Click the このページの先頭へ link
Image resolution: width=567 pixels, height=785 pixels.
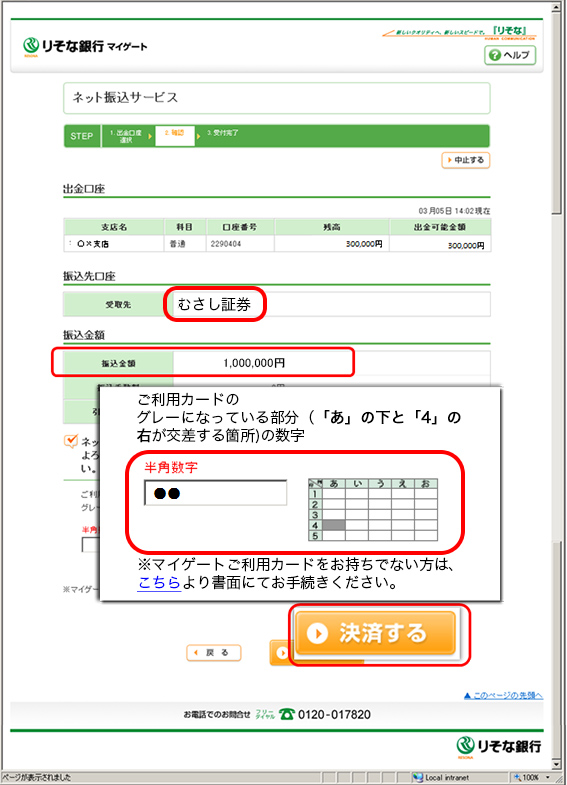point(503,695)
